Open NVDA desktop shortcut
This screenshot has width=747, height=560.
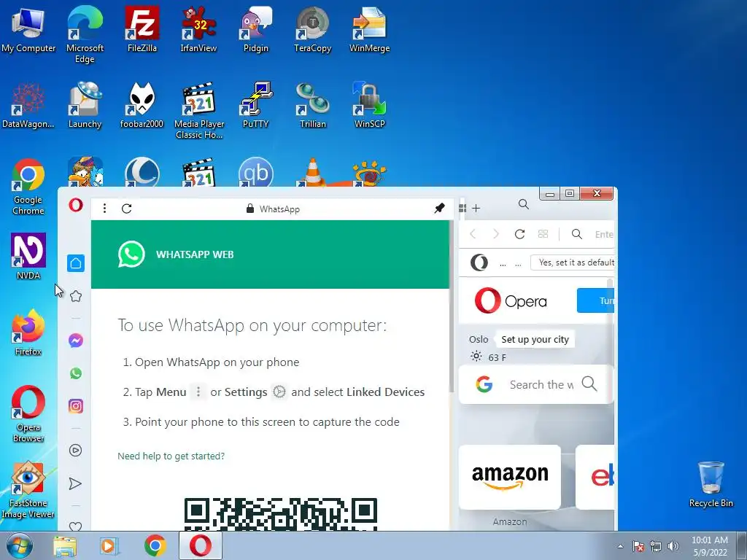[28, 256]
